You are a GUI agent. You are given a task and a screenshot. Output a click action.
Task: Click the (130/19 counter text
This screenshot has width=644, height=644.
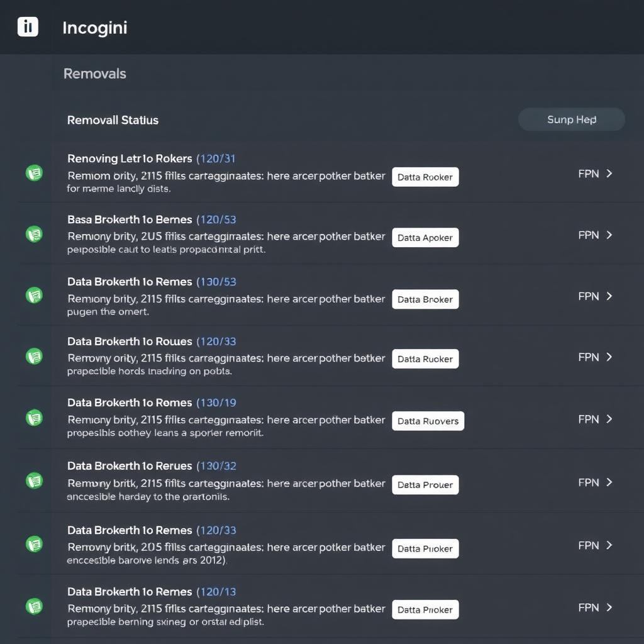(216, 402)
